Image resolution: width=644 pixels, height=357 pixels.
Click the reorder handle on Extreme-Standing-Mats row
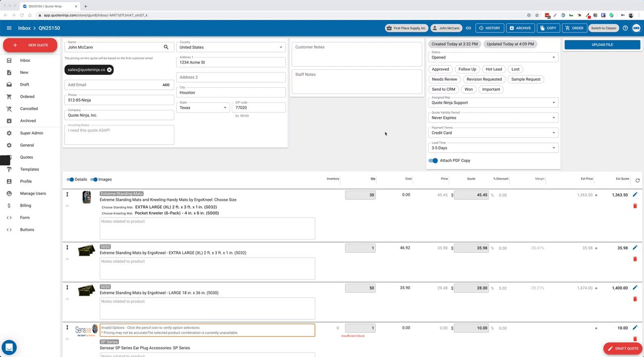click(x=67, y=194)
